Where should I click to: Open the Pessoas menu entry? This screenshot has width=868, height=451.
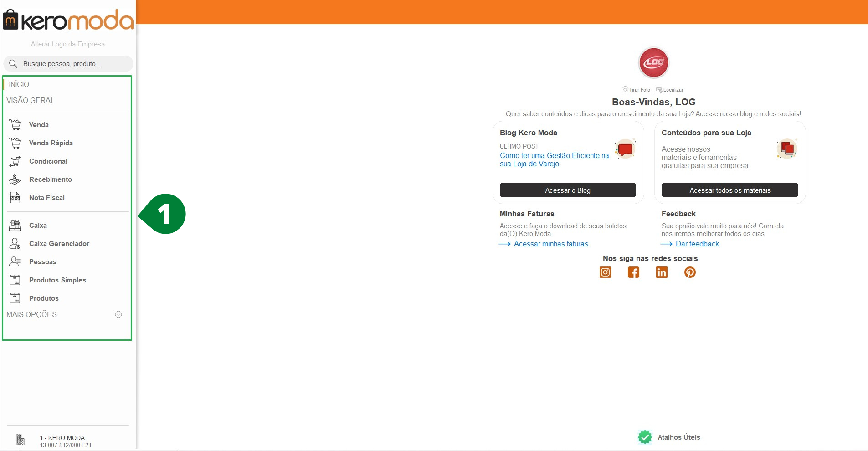43,262
